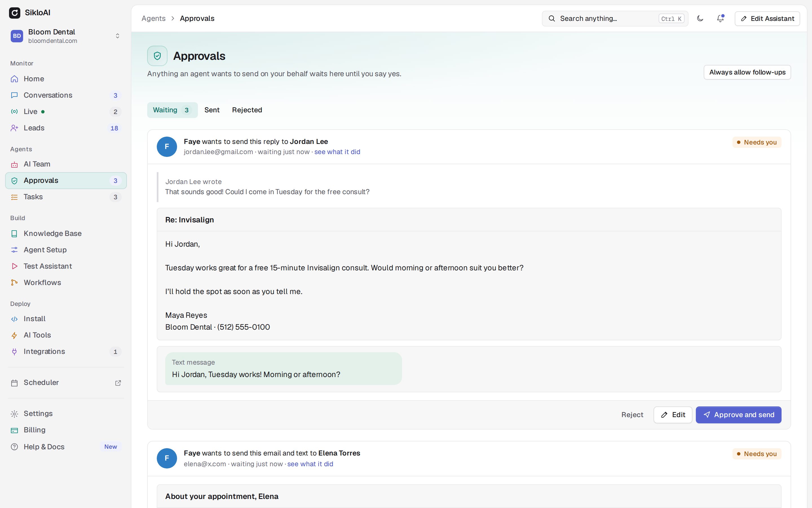
Task: Switch to the Rejected tab
Action: point(247,110)
